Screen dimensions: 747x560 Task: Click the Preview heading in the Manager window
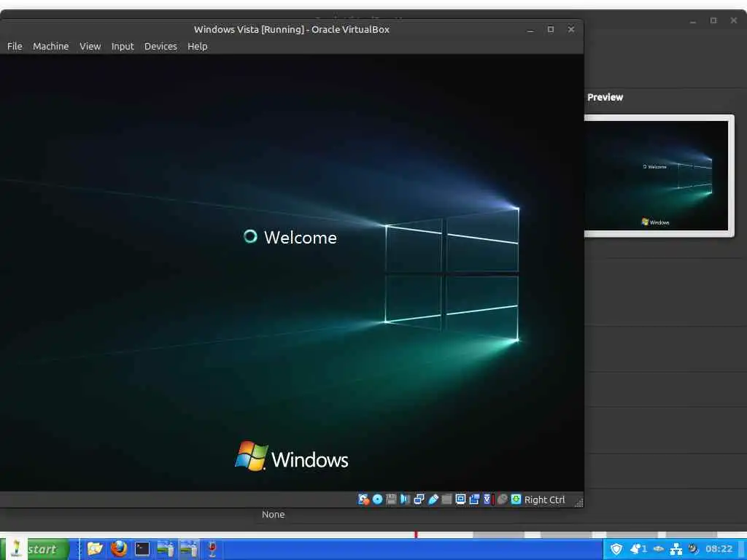coord(605,97)
